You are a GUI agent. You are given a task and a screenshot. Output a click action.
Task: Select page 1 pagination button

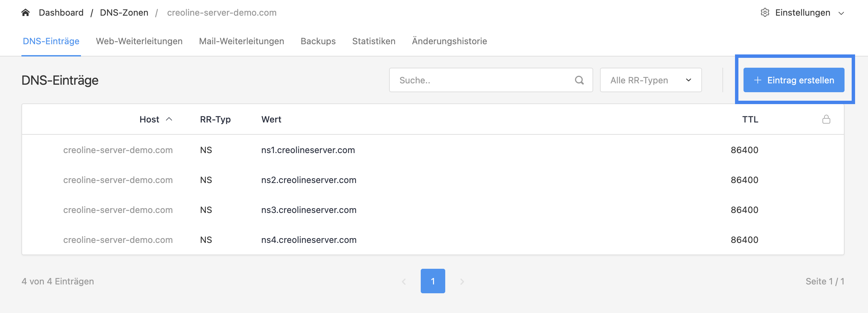tap(433, 281)
